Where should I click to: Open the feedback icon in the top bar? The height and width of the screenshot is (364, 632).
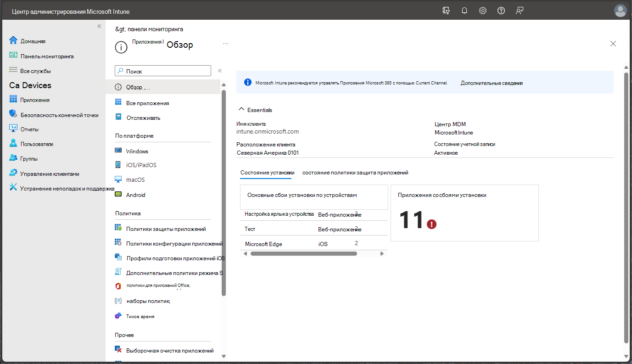tap(519, 11)
